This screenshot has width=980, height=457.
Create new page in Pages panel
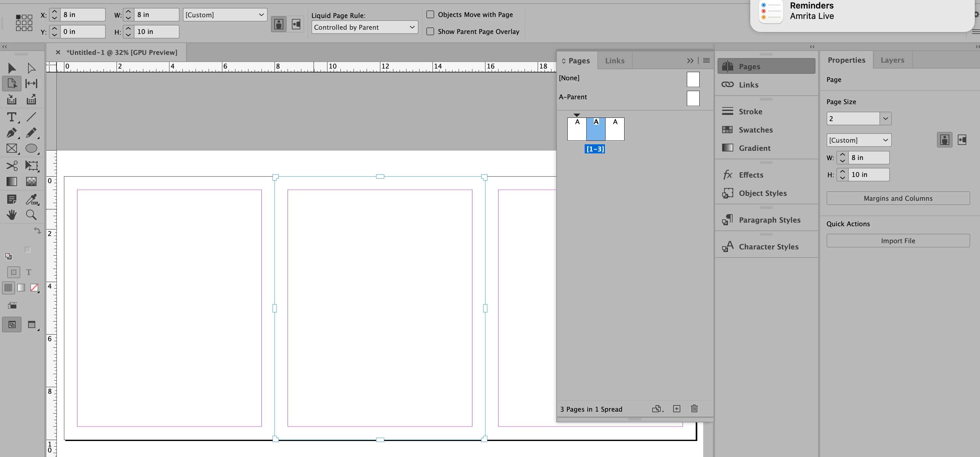pyautogui.click(x=676, y=409)
